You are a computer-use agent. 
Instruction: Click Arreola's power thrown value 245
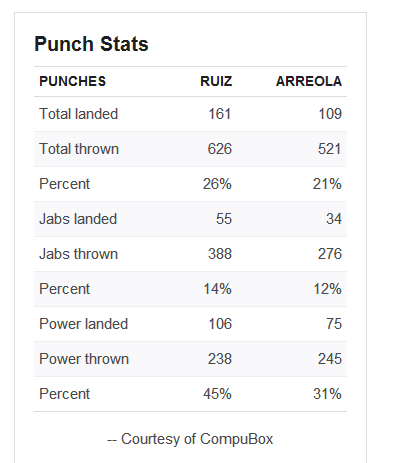click(330, 359)
